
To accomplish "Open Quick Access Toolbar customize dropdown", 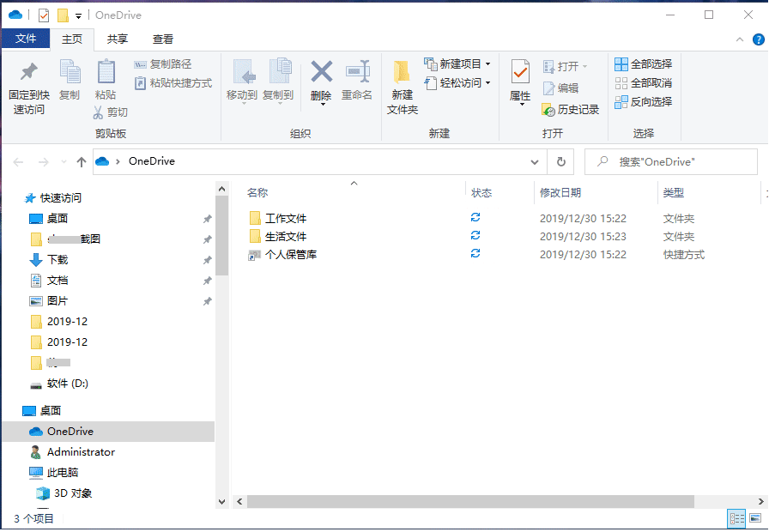I will coord(78,16).
